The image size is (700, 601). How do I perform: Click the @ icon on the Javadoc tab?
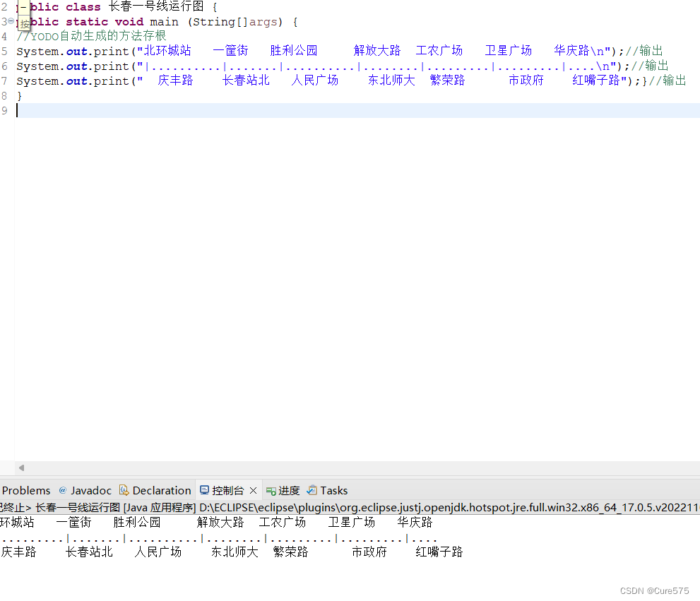(64, 490)
